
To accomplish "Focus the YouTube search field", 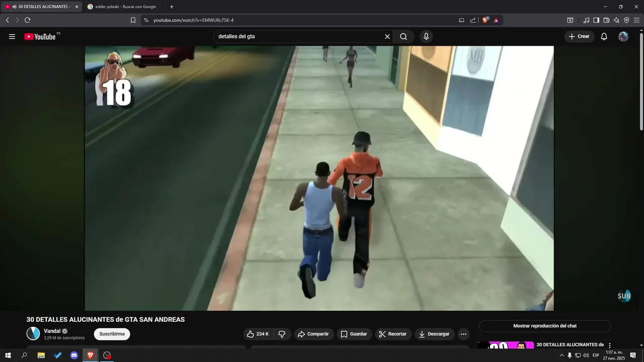I will (299, 37).
